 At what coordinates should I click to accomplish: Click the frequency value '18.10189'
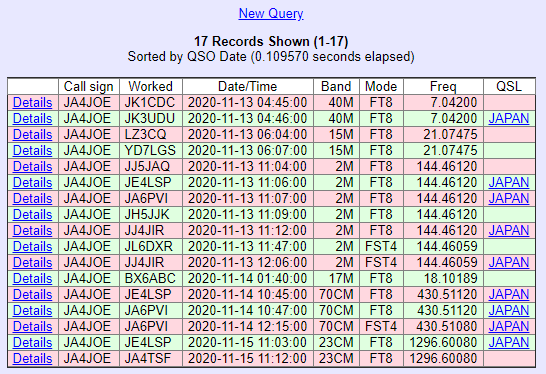point(450,279)
